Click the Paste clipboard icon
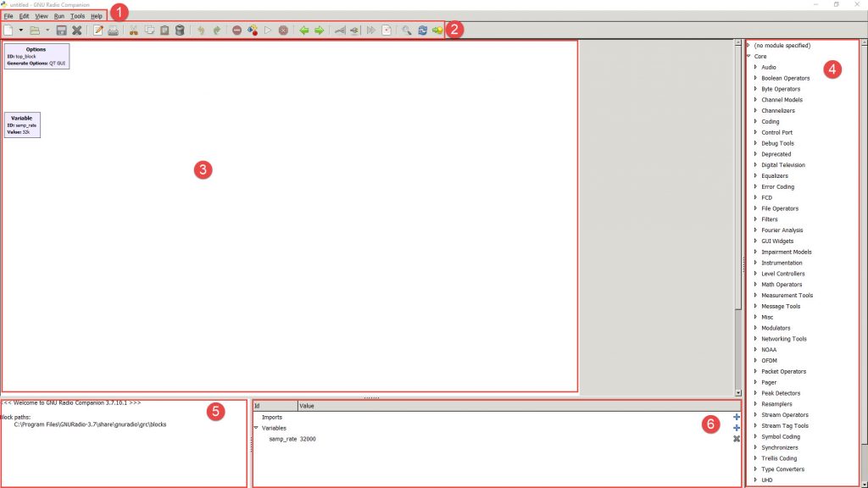The width and height of the screenshot is (868, 488). pos(164,30)
